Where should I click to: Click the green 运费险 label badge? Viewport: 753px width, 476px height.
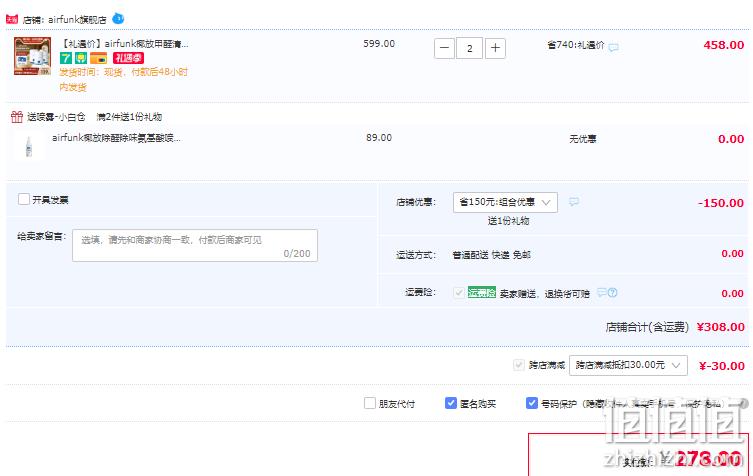(x=482, y=293)
